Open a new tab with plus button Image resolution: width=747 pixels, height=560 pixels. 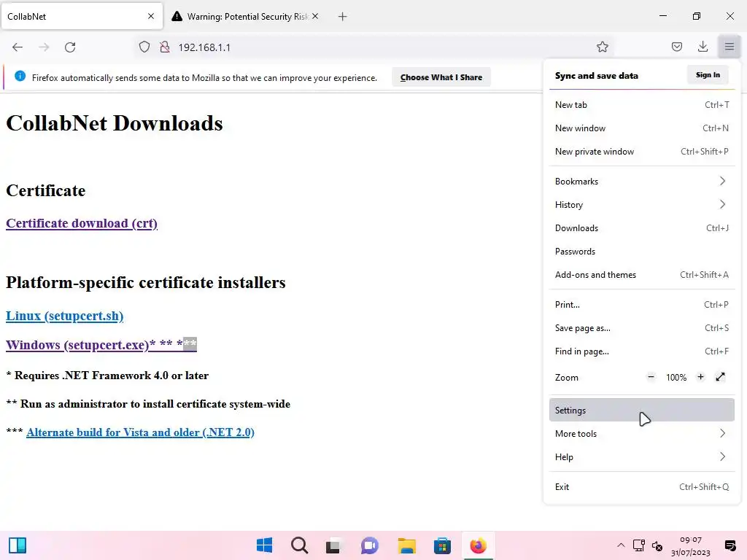pos(342,17)
